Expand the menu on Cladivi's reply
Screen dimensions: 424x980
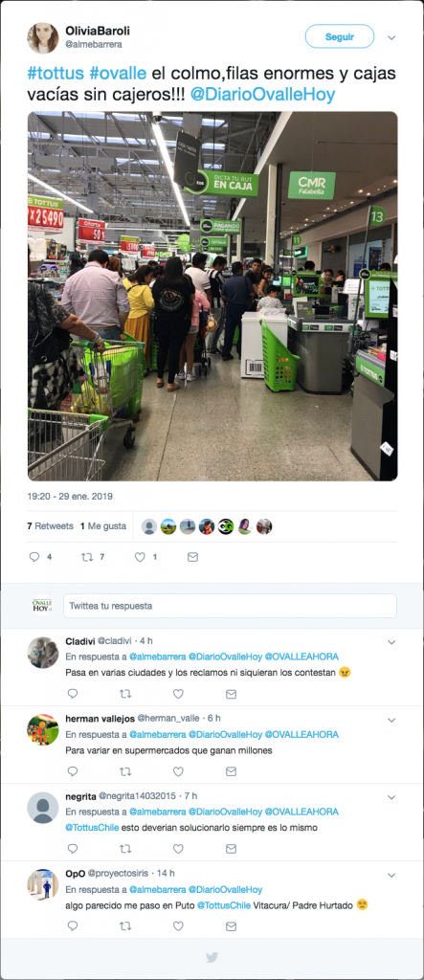click(x=391, y=642)
